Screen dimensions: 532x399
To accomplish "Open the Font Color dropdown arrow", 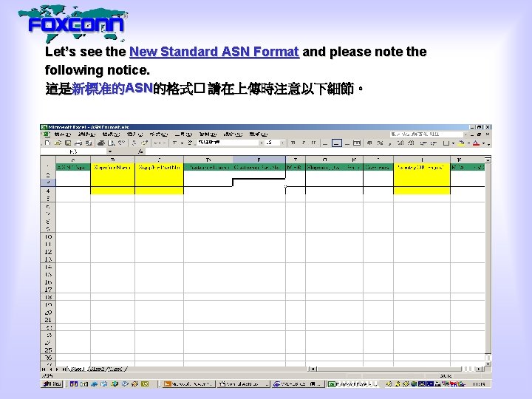I will 483,143.
